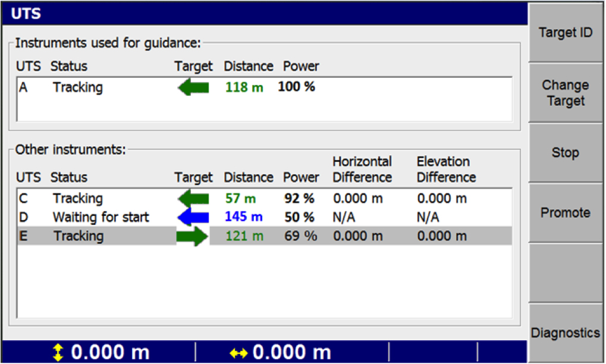The width and height of the screenshot is (606, 364).
Task: Click horizontal difference 0.000 m for UTS C
Action: (x=358, y=199)
